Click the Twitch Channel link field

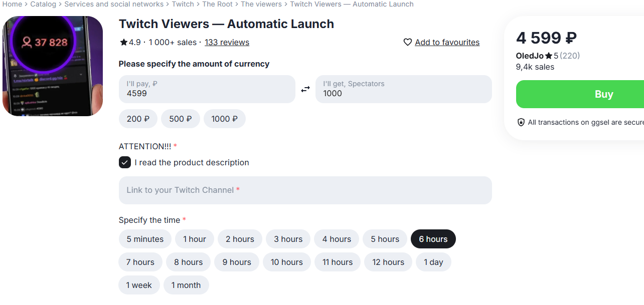tap(305, 190)
